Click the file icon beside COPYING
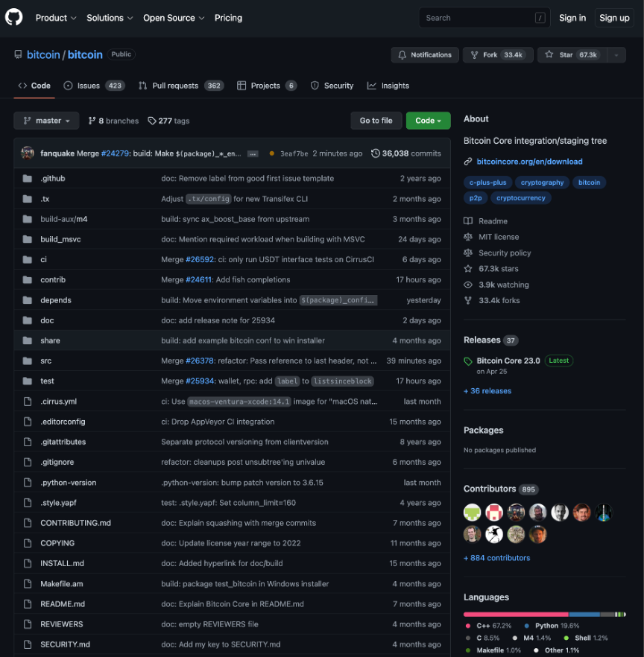 click(28, 543)
